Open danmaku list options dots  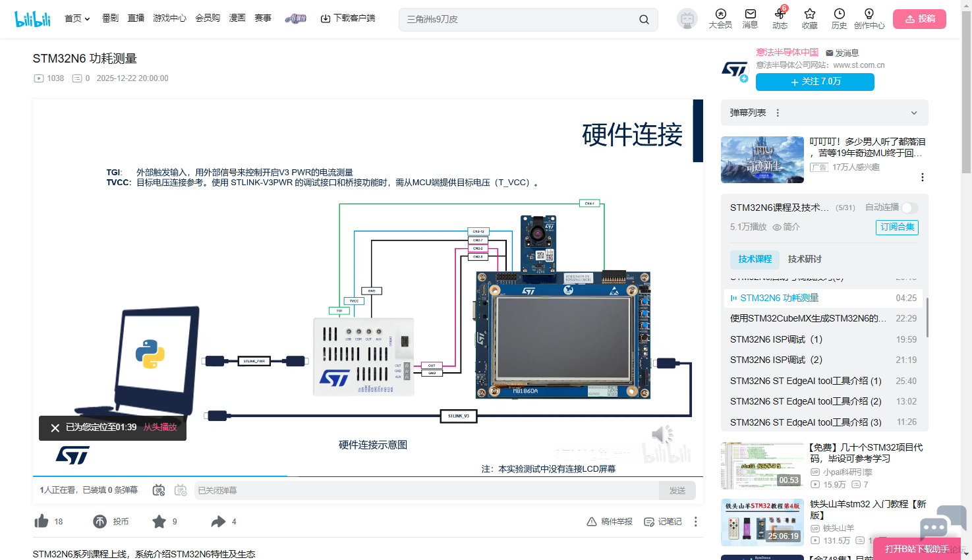pos(778,113)
